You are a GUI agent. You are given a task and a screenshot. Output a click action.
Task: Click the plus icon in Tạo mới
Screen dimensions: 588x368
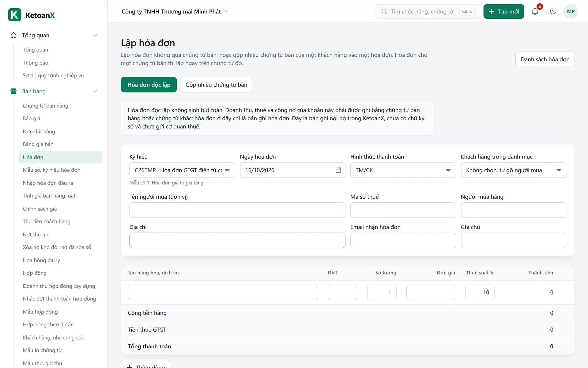click(492, 11)
